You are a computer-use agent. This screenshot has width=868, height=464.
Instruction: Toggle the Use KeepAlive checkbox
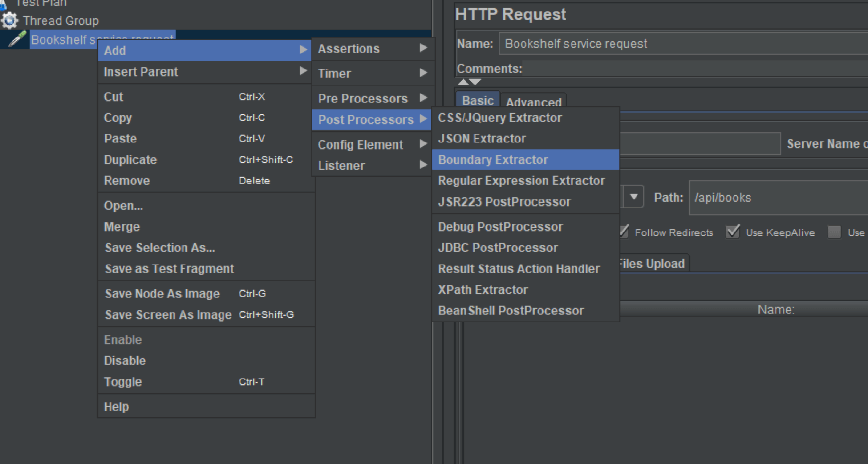point(733,232)
